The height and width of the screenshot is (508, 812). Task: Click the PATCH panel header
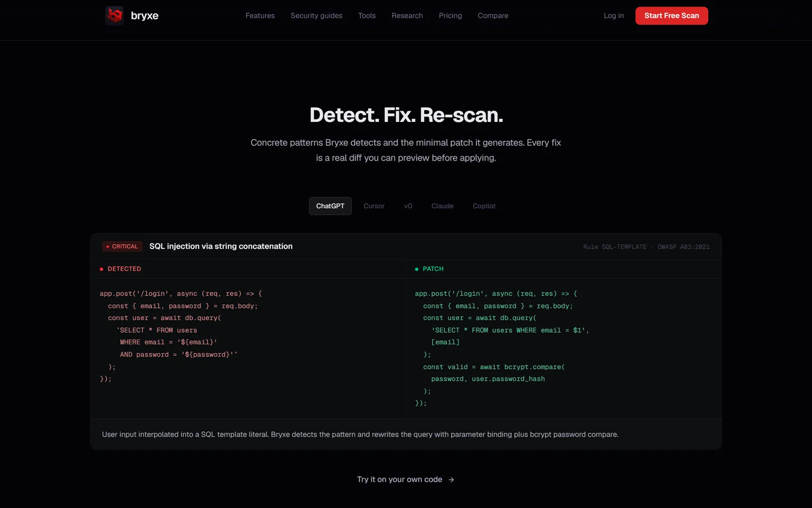(429, 269)
